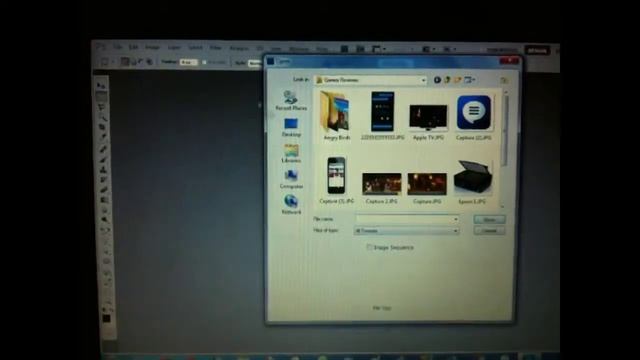
Task: Open the Style dropdown in options bar
Action: (x=254, y=63)
